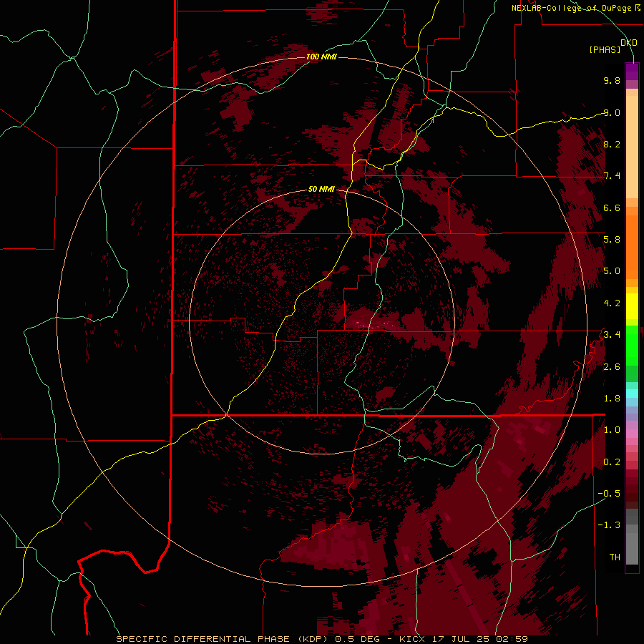Screen dimensions: 644x644
Task: Pick the purple segment atop the color bar
Action: click(x=632, y=72)
